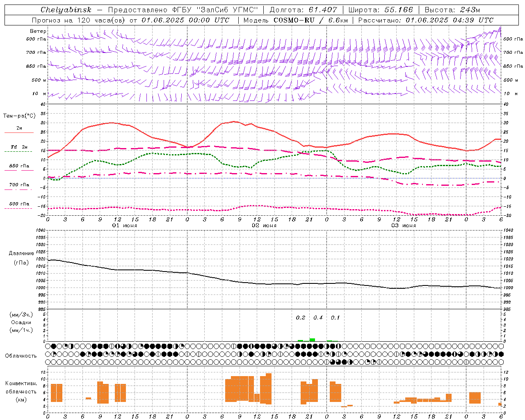The width and height of the screenshot is (525, 420).
Task: Click the '03 июня' date label
Action: click(403, 226)
